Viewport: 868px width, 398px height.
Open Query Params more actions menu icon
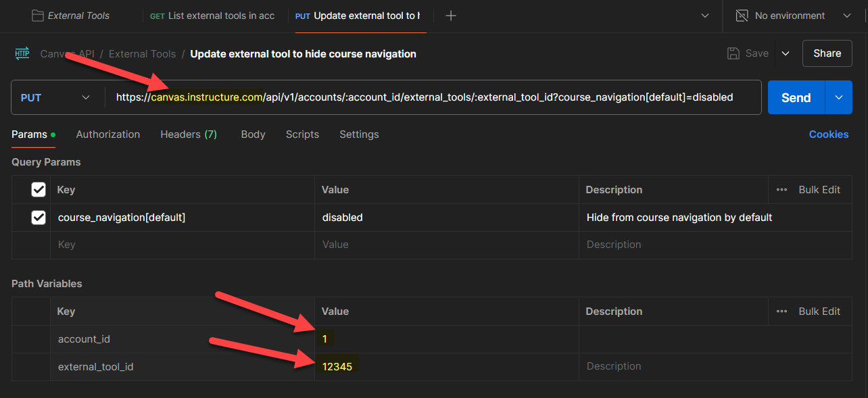(781, 190)
